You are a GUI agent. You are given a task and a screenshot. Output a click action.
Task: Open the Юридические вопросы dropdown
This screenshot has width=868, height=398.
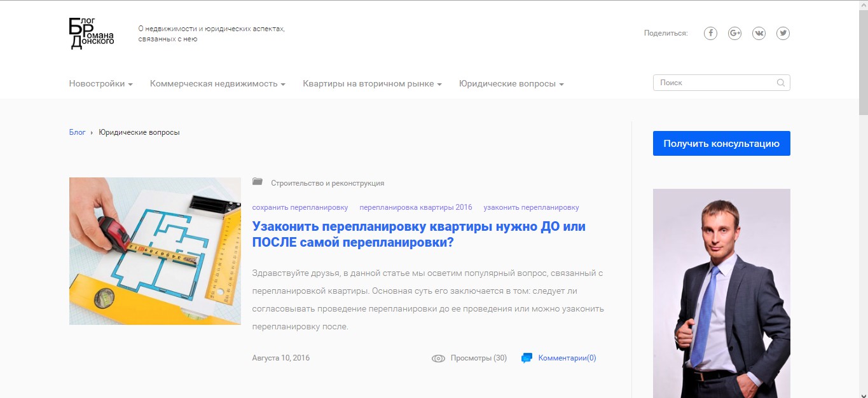(x=511, y=83)
